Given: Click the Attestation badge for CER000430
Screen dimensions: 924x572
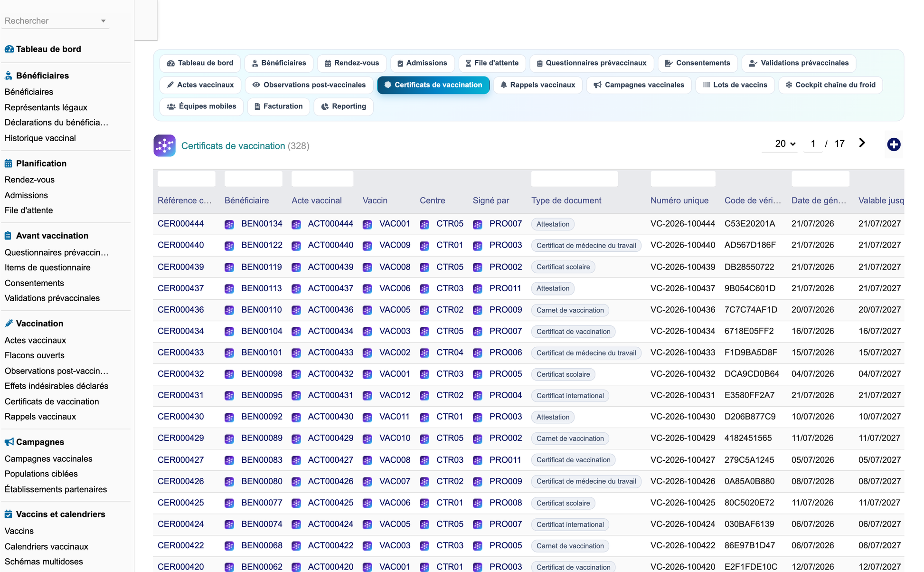Looking at the screenshot, I should (x=553, y=417).
